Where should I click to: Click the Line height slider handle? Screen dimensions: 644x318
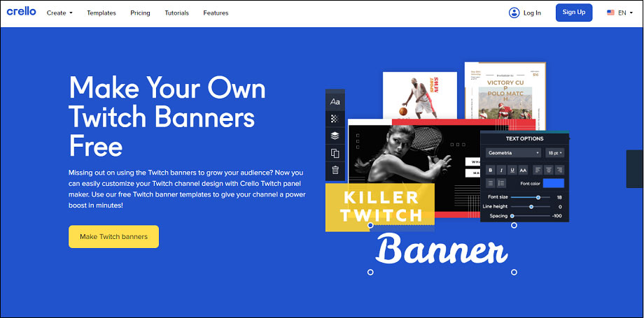pyautogui.click(x=531, y=207)
